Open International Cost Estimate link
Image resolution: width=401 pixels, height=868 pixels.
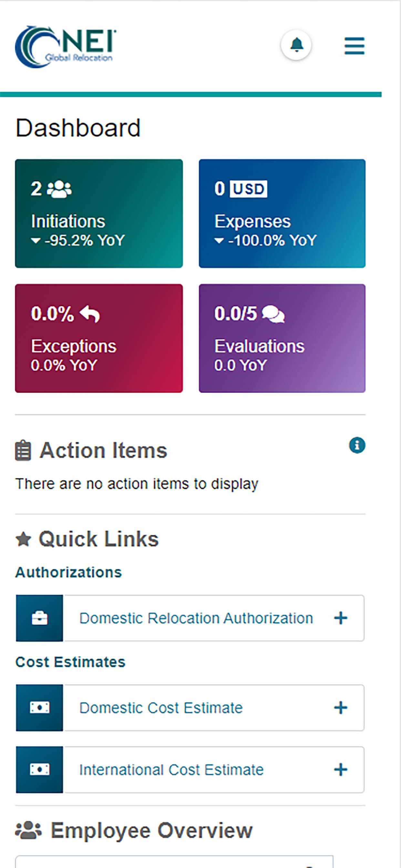pos(171,770)
